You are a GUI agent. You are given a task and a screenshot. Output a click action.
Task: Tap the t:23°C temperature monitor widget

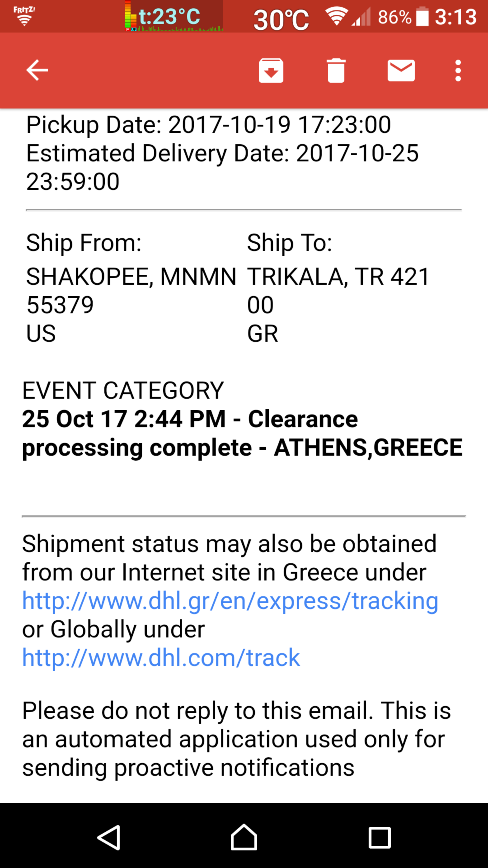point(174,16)
